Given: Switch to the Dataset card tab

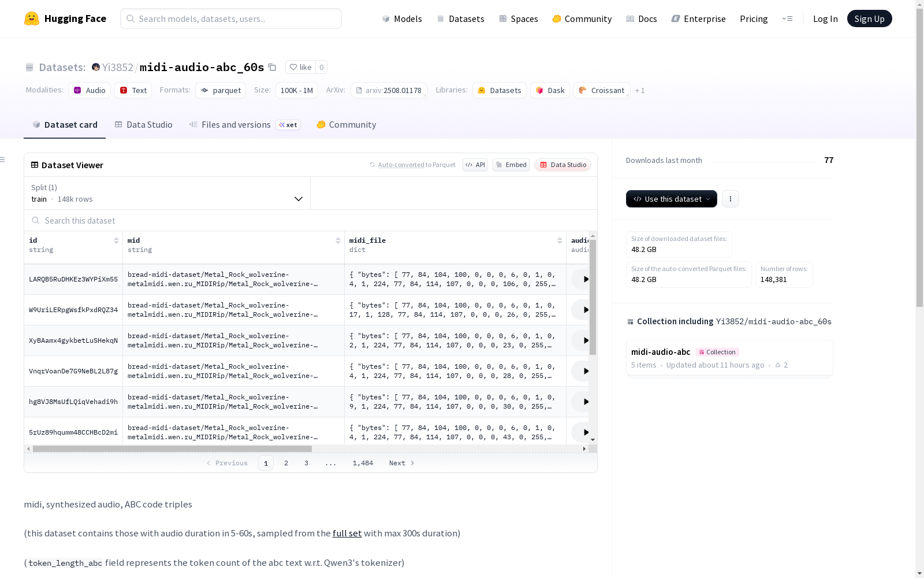Looking at the screenshot, I should pyautogui.click(x=65, y=125).
